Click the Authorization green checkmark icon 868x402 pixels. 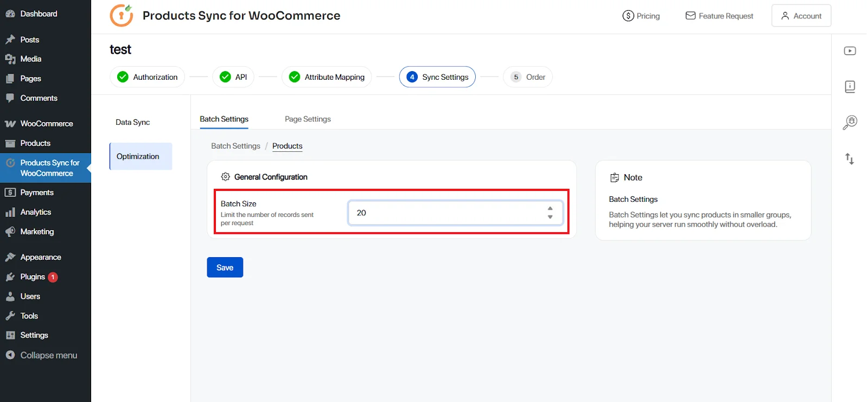pos(123,77)
